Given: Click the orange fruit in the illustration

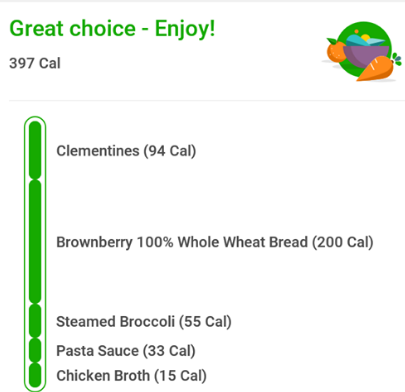Looking at the screenshot, I should click(x=337, y=52).
